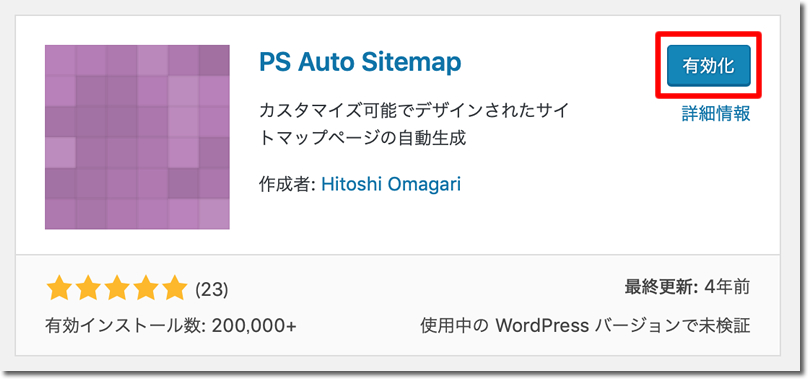Open the PS Auto Sitemap title link

[x=360, y=62]
